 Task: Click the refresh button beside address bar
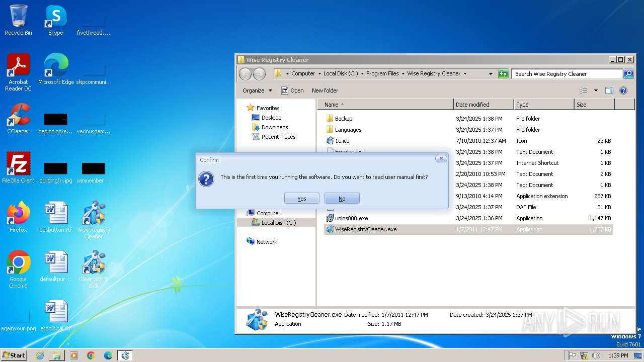pyautogui.click(x=503, y=74)
